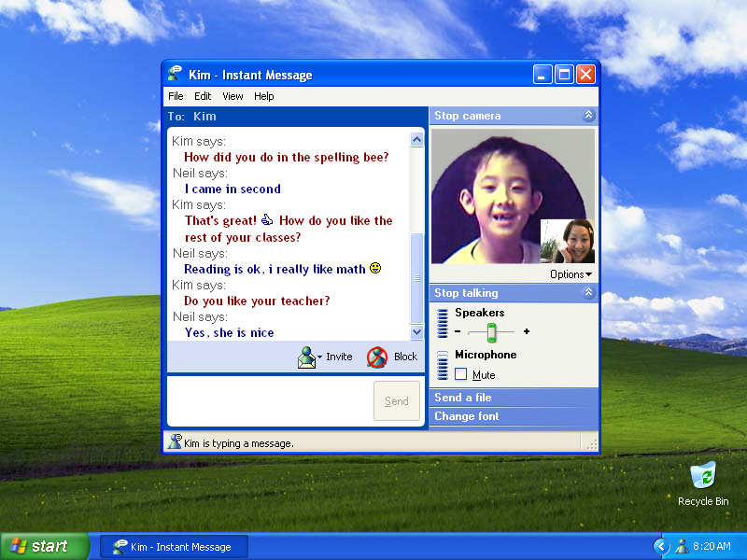Click the minus sign to lower speaker volume

point(458,331)
